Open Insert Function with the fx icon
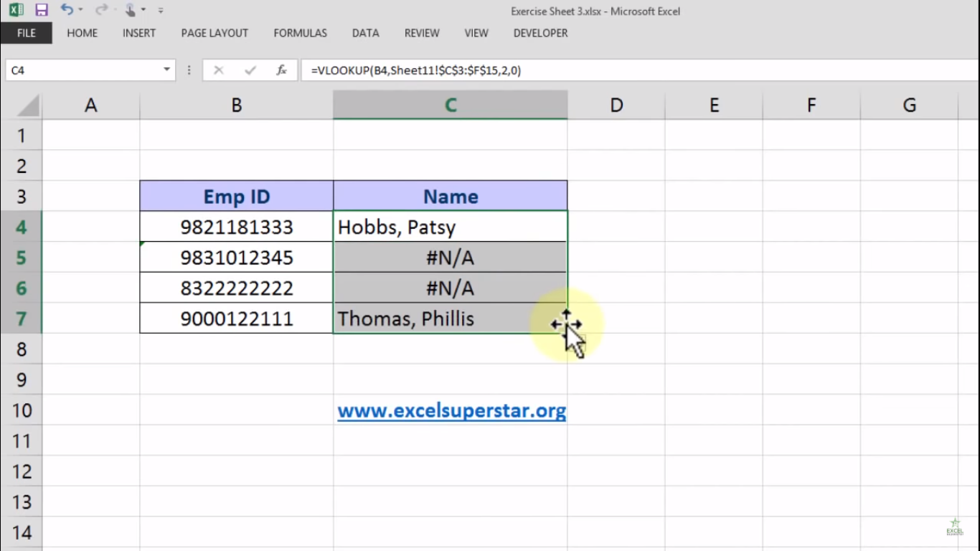Viewport: 980px width, 551px height. 282,70
